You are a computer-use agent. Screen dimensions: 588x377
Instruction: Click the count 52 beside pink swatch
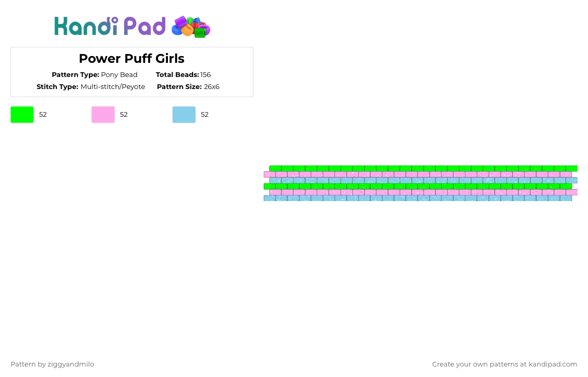pyautogui.click(x=124, y=115)
